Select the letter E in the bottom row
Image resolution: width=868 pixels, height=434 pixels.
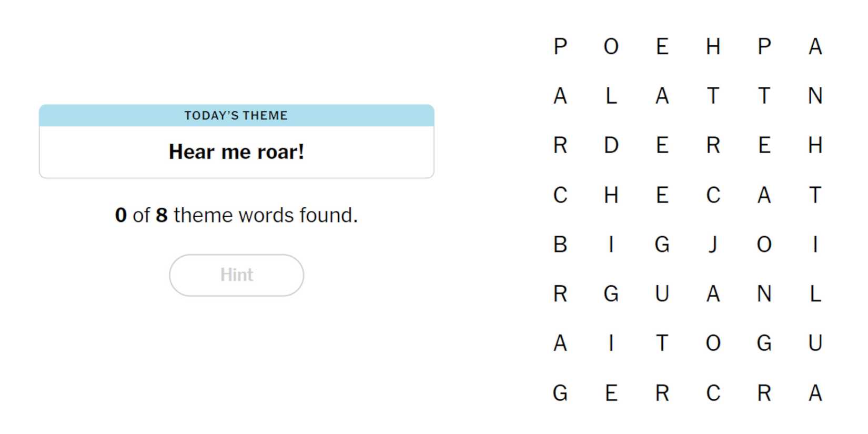pos(611,393)
